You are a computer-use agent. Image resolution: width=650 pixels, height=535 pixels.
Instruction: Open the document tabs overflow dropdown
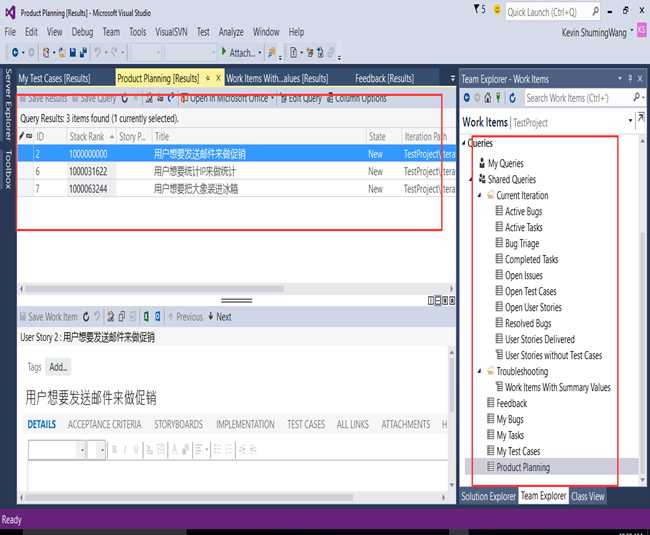452,78
